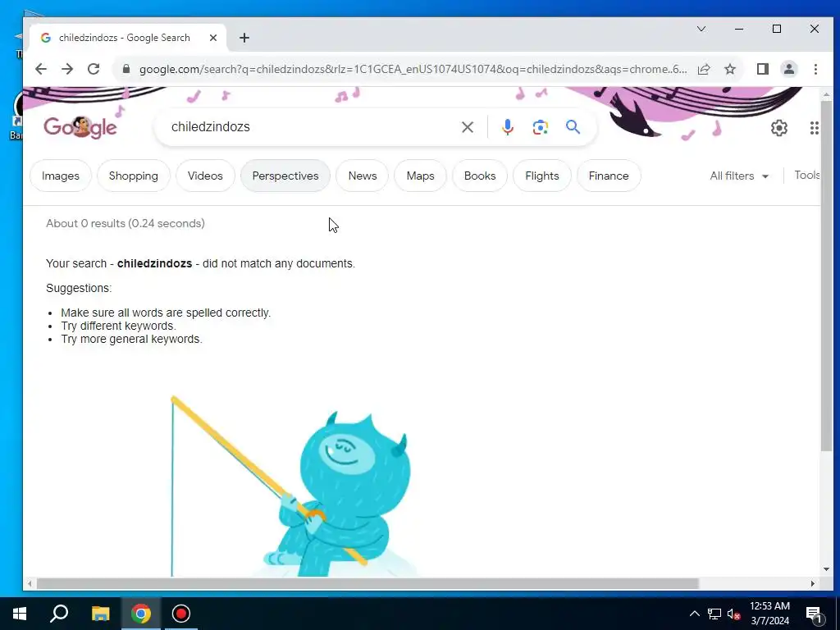
Task: Open Chrome side panel
Action: [x=763, y=69]
